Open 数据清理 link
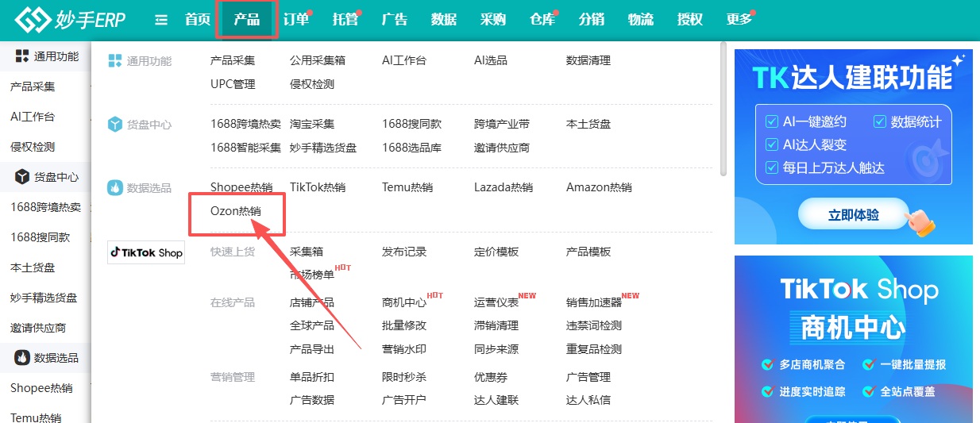 (x=588, y=60)
